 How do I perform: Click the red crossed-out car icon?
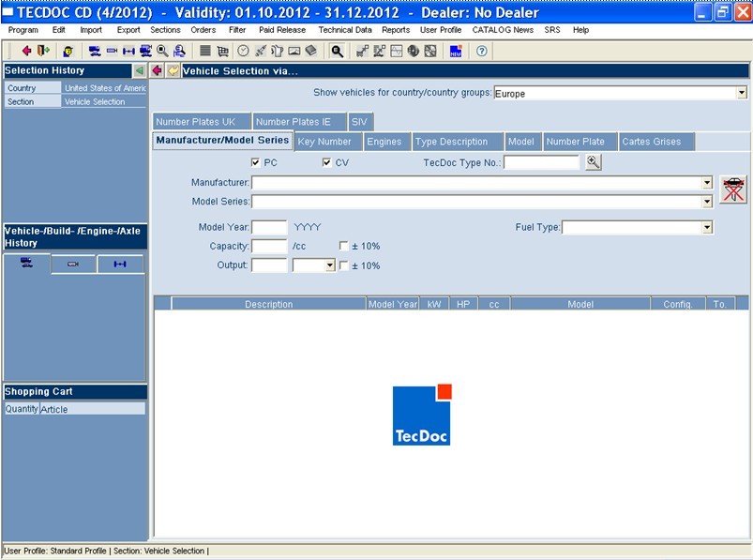tap(732, 189)
